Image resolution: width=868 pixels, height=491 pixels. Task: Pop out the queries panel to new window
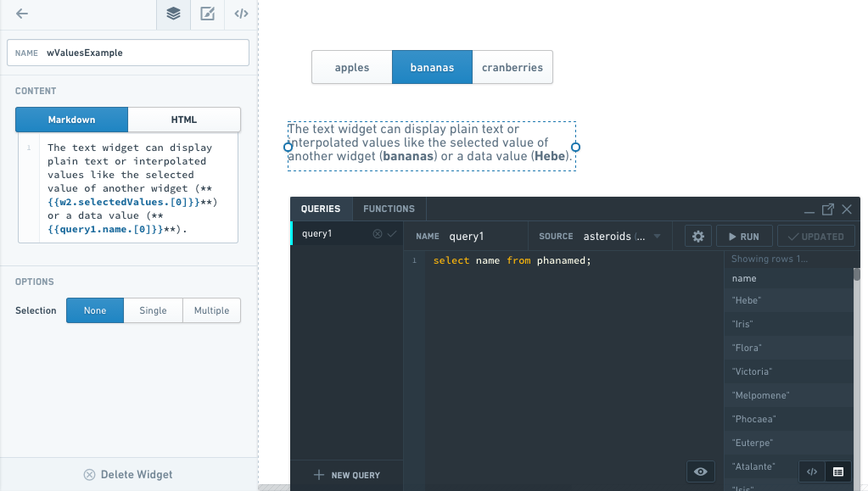click(x=828, y=209)
